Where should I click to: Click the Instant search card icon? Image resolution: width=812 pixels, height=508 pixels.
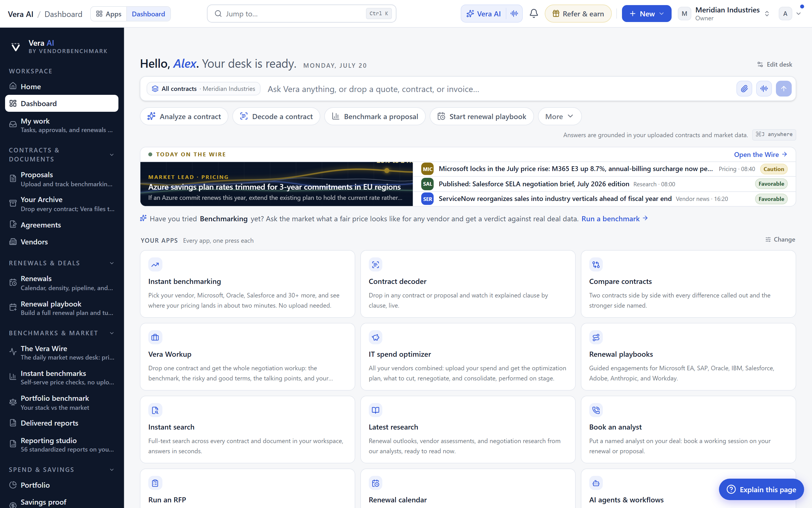[x=155, y=410]
